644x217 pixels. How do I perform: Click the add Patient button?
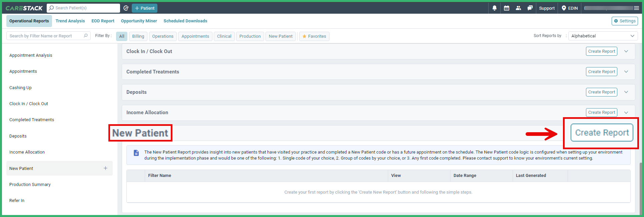click(x=144, y=8)
